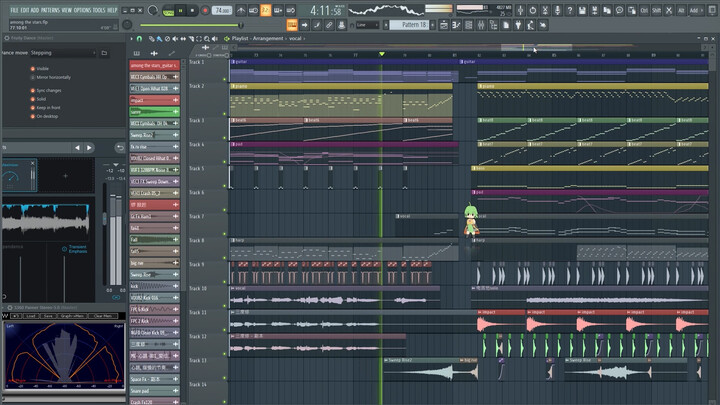Select the impact item in picker
Screen dimensions: 720x405
pos(154,100)
